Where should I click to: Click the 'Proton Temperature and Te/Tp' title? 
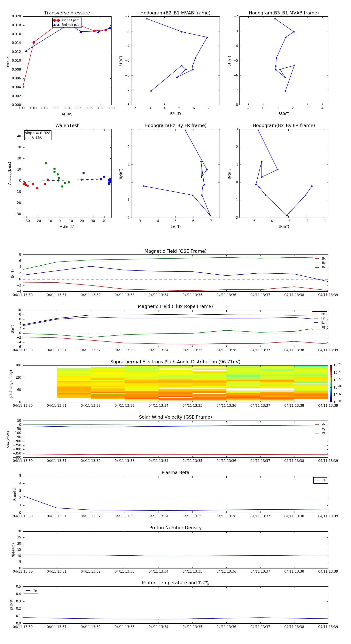tap(175, 583)
